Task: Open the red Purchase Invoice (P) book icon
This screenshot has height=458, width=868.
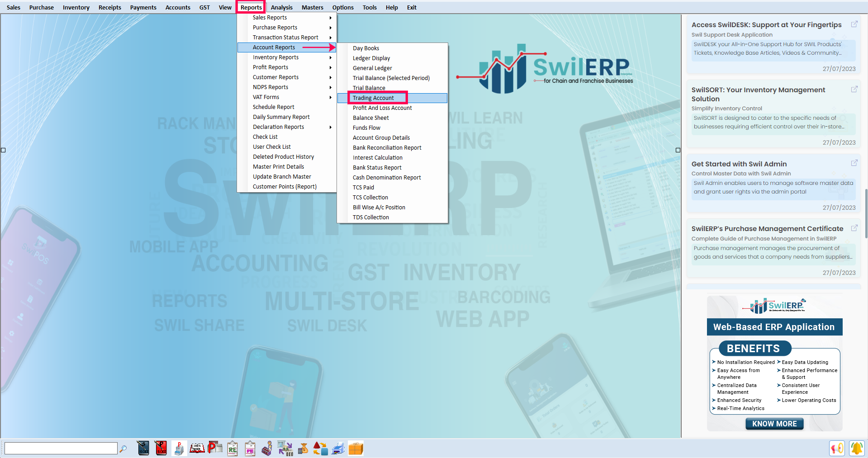Action: tap(161, 448)
